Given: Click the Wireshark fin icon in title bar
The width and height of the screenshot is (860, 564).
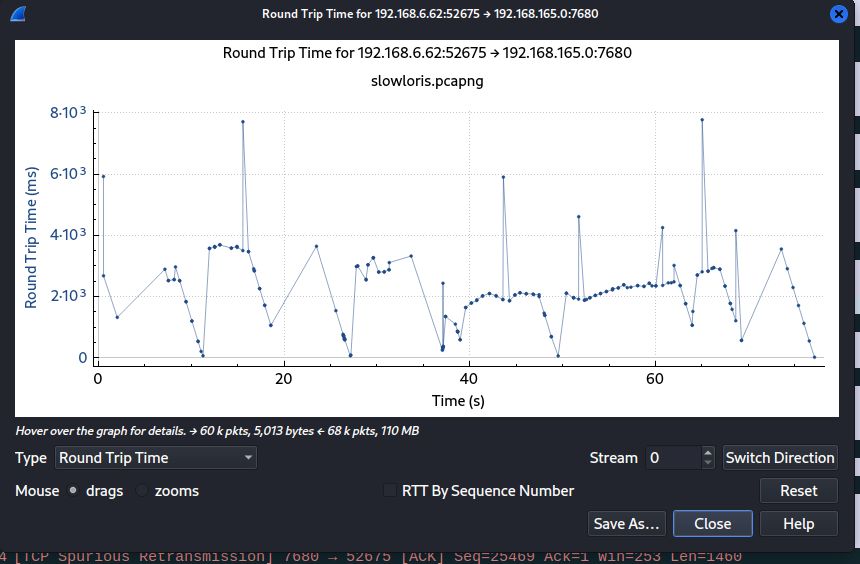Looking at the screenshot, I should [x=19, y=14].
